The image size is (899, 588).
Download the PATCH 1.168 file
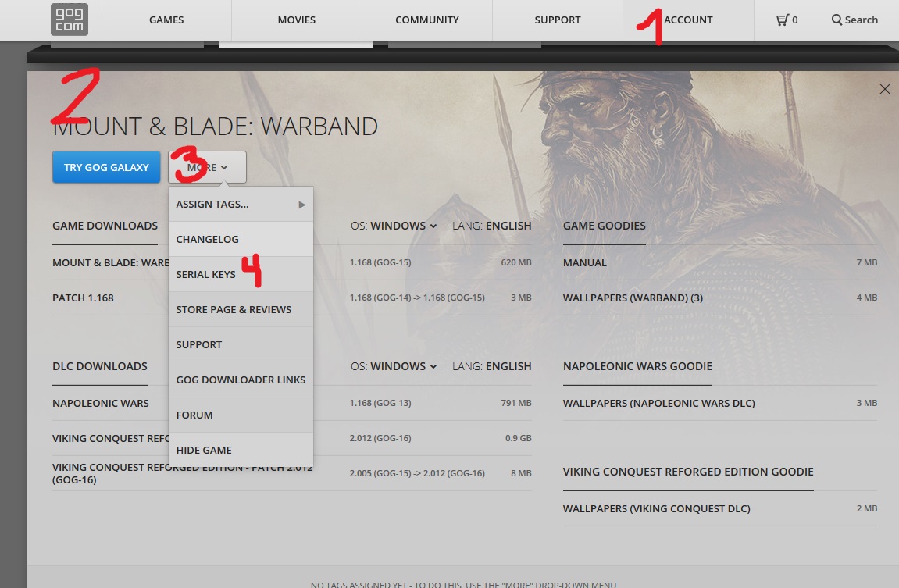click(x=292, y=298)
